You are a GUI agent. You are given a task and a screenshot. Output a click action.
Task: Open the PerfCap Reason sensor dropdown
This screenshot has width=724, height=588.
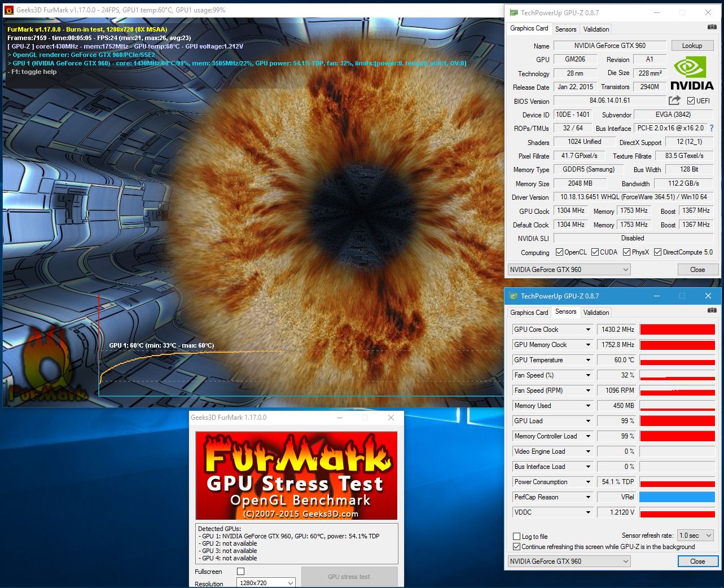click(x=587, y=497)
